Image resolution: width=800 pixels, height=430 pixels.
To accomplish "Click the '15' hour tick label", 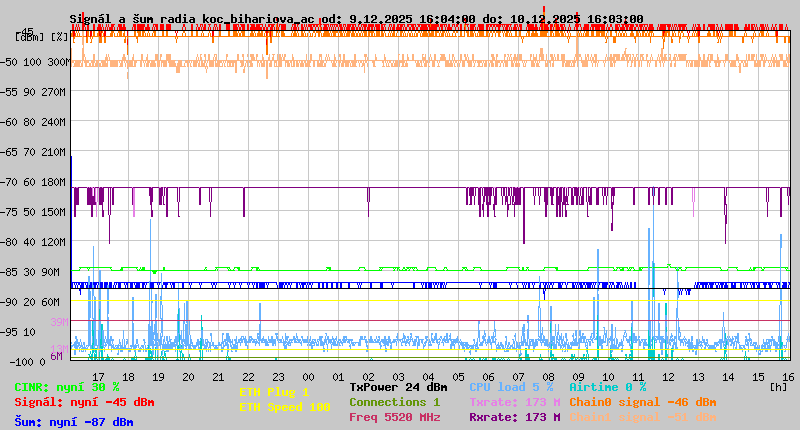I will (x=759, y=377).
